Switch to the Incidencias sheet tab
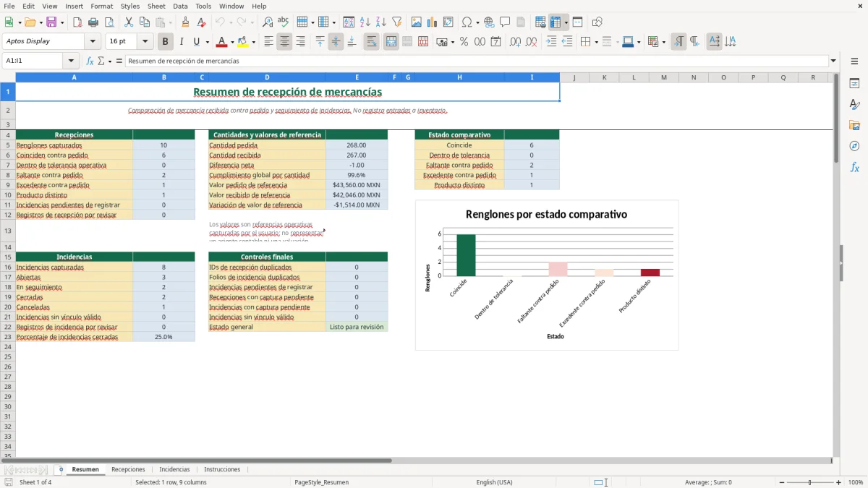The height and width of the screenshot is (488, 868). 174,469
